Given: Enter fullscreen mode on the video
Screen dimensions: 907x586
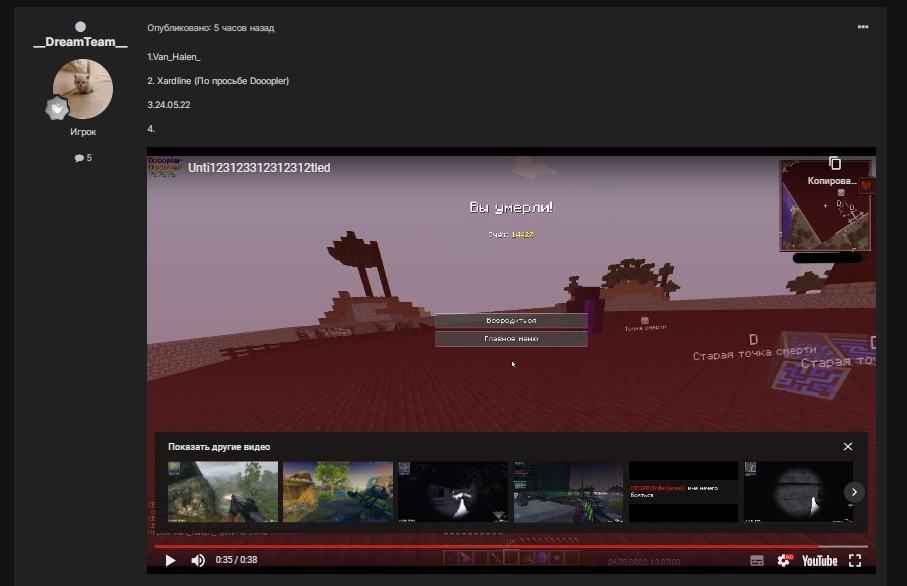Looking at the screenshot, I should point(855,561).
